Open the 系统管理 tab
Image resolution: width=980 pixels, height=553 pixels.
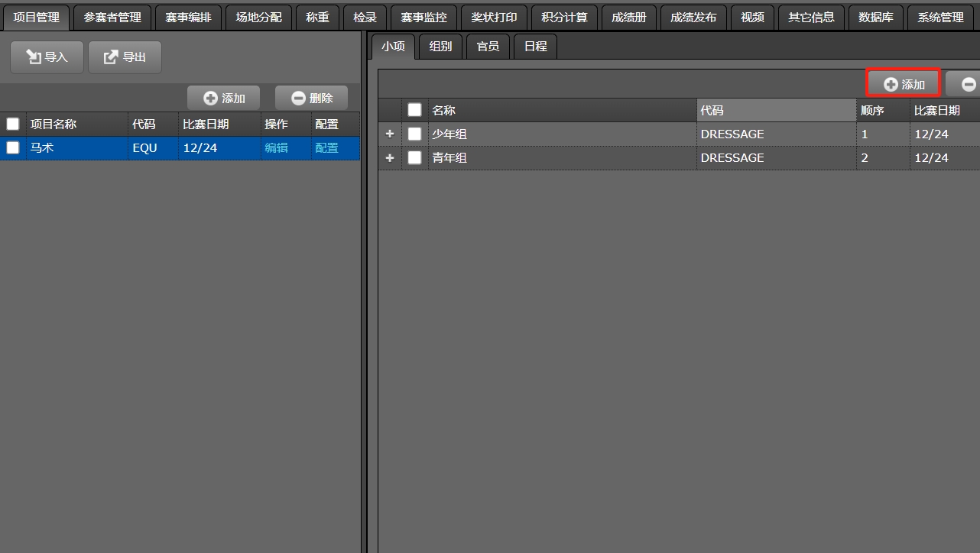click(x=940, y=17)
